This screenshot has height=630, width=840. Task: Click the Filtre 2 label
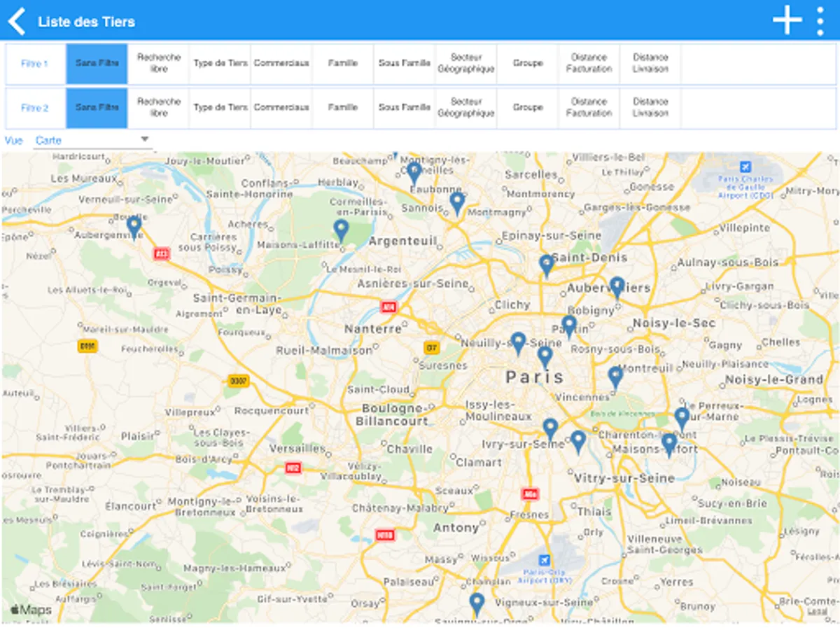coord(35,108)
